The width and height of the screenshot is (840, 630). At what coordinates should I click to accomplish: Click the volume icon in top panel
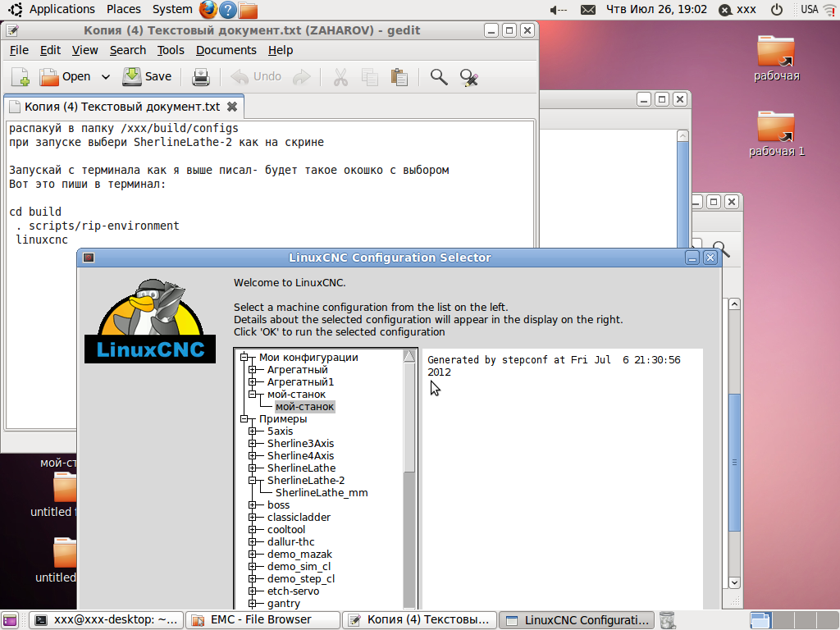pyautogui.click(x=558, y=10)
